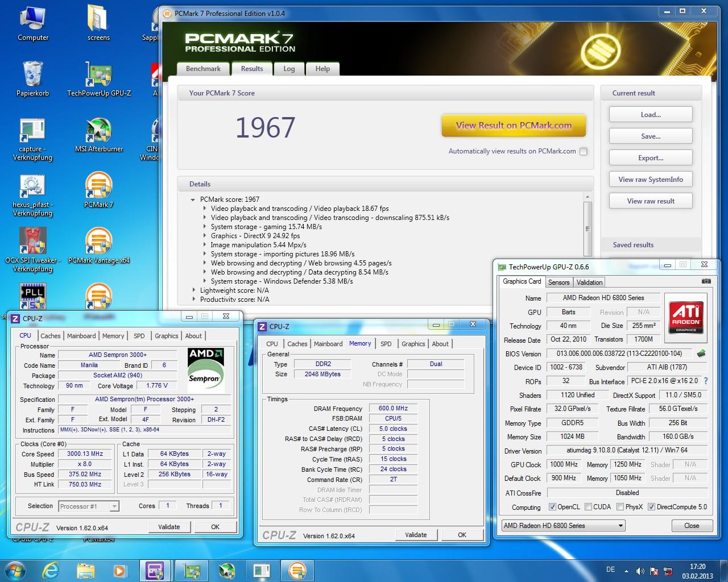Screen dimensions: 728x582
Task: Click Validate in left CPU-Z window
Action: (x=169, y=527)
